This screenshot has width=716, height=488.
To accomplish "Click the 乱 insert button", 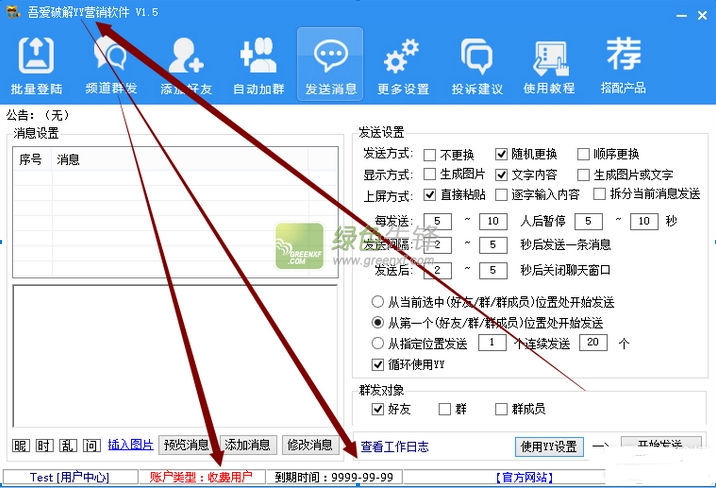I will (x=68, y=446).
